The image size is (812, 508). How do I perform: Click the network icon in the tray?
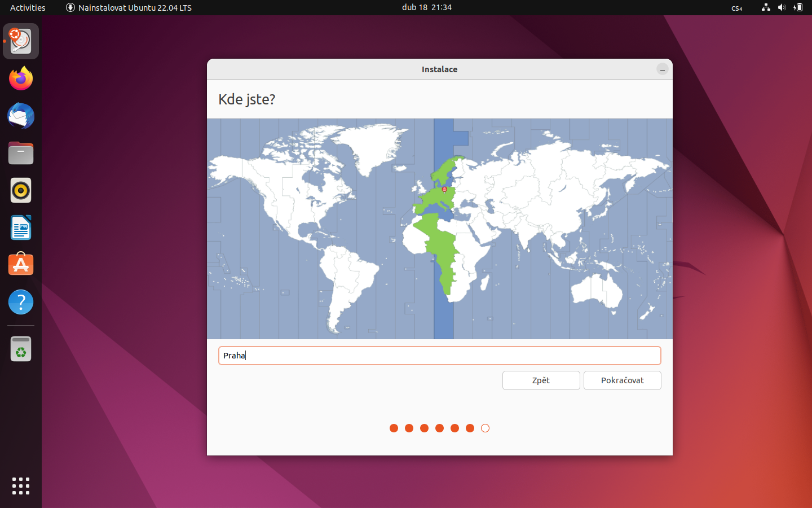(765, 7)
